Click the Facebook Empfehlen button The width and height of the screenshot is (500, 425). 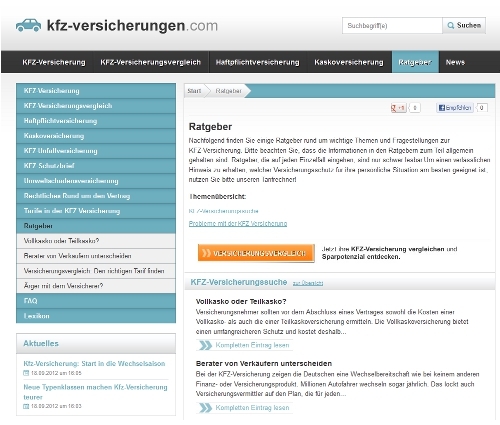455,108
